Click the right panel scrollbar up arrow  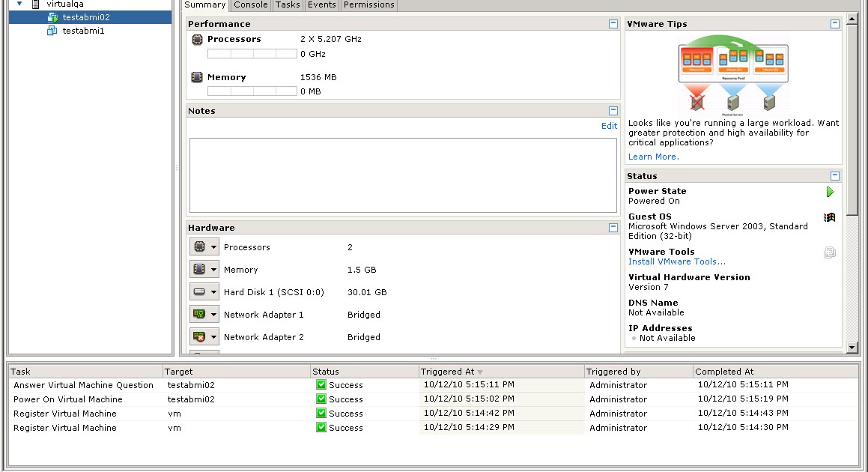[x=852, y=18]
